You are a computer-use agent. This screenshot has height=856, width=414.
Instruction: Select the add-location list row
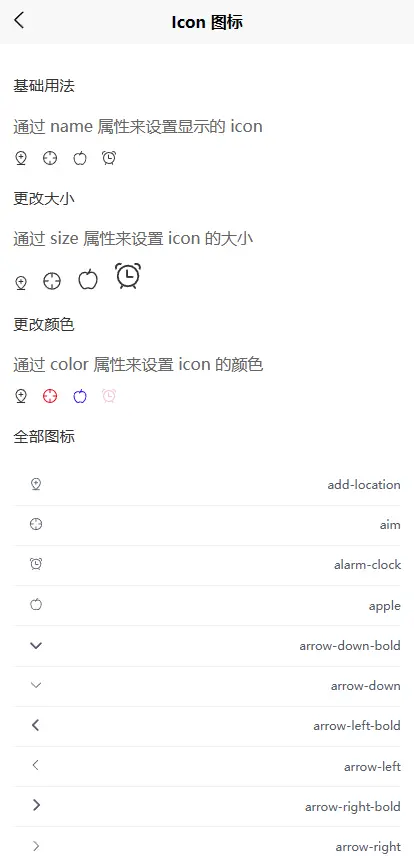[207, 485]
